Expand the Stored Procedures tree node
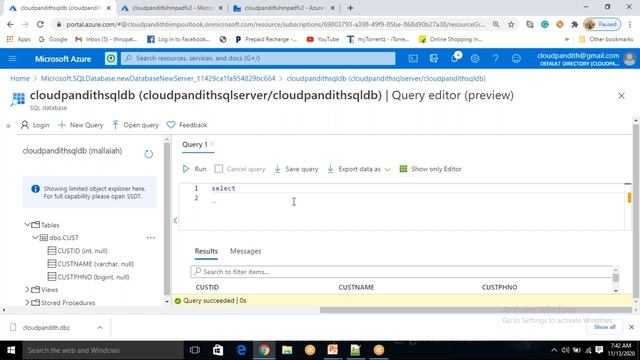The height and width of the screenshot is (360, 640). click(27, 302)
